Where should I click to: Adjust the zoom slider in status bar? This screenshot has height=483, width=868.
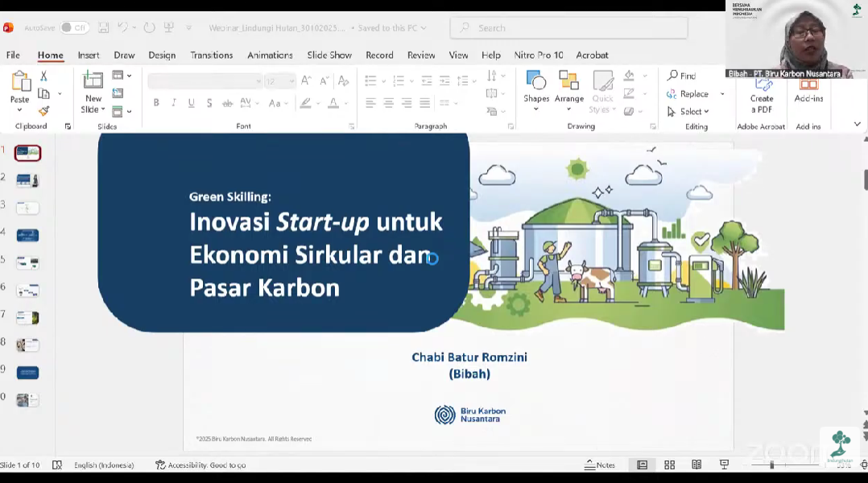pyautogui.click(x=771, y=464)
